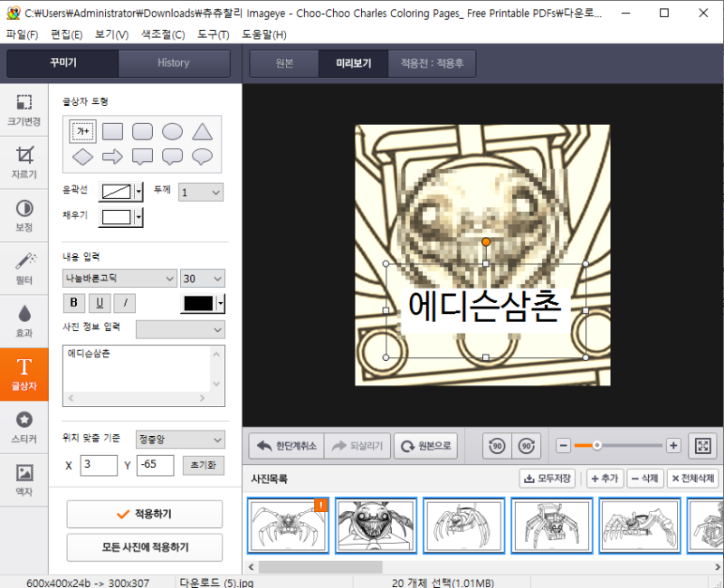Switch to the 적용전 : 적용후 tab
Screen dimensions: 724x588
433,63
